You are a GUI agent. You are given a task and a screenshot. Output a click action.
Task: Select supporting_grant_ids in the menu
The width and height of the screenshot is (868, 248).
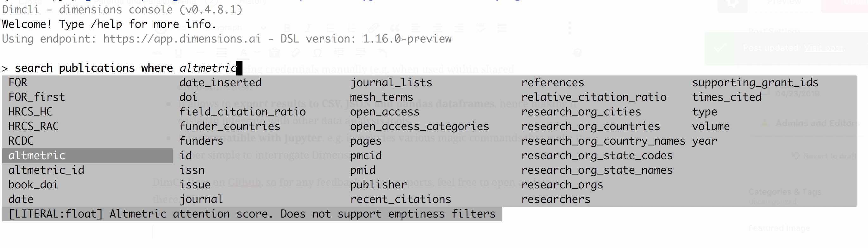(755, 83)
